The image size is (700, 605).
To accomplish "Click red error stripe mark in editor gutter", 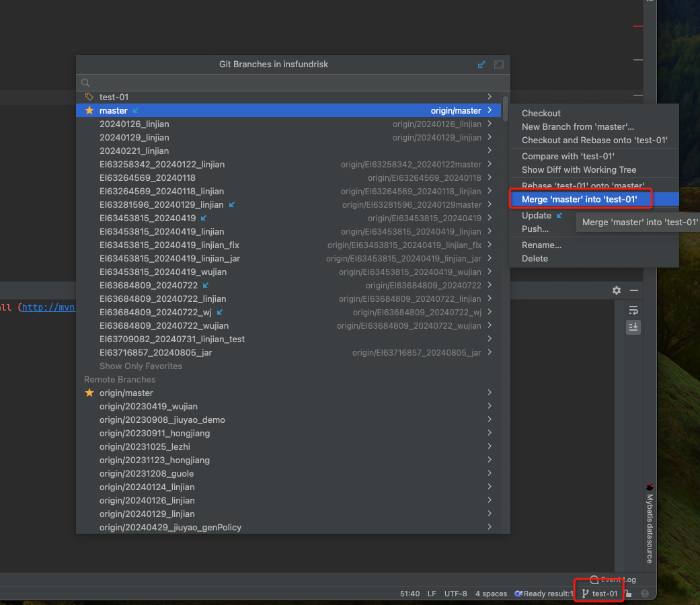I will (638, 26).
